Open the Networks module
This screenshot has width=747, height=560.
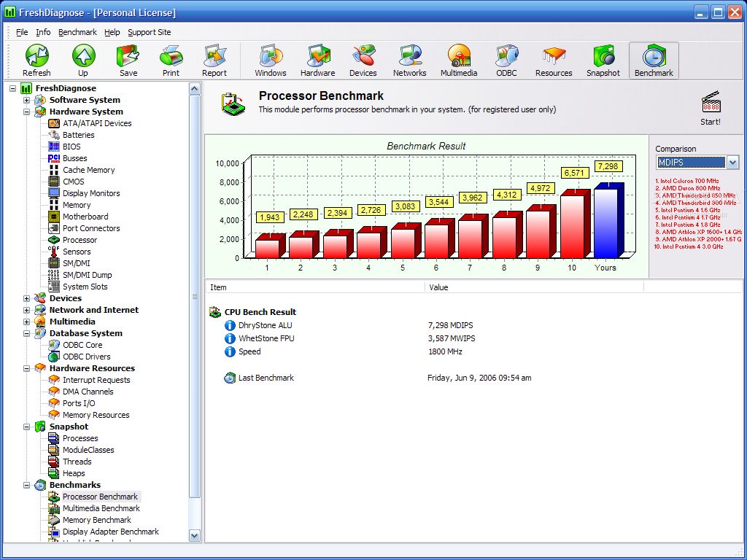pos(409,58)
